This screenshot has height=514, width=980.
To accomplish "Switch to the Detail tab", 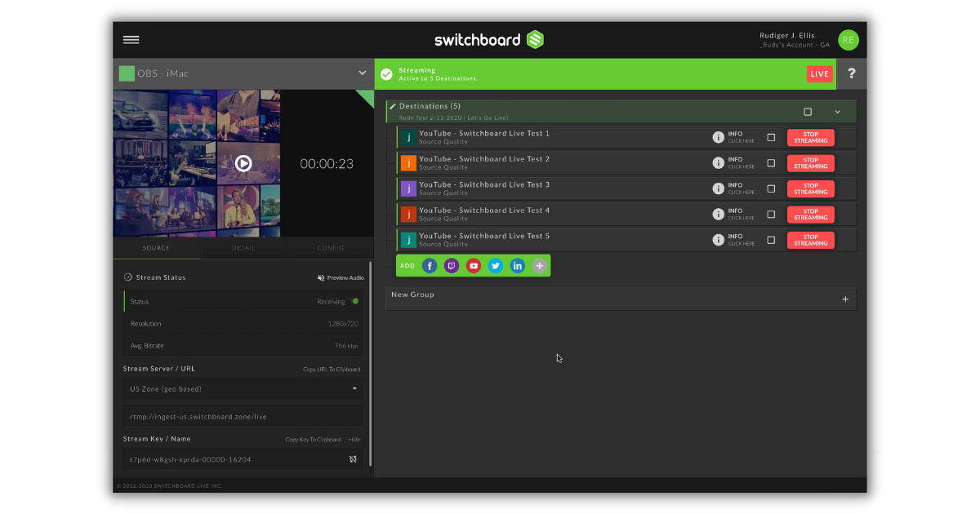I will coord(242,247).
